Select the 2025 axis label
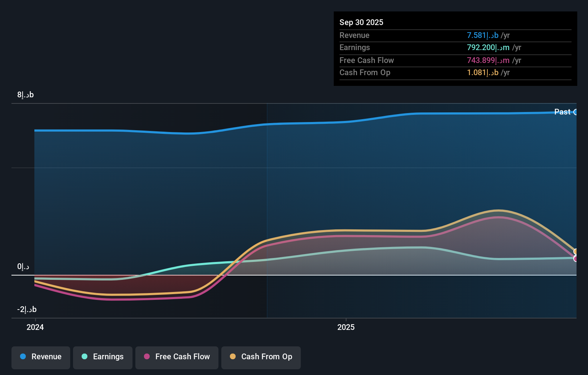Image resolution: width=588 pixels, height=375 pixels. tap(346, 327)
